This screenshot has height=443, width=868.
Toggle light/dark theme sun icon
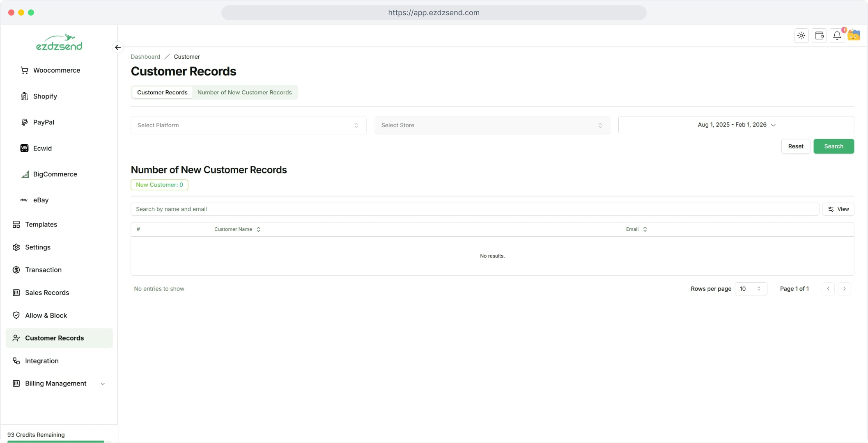pyautogui.click(x=801, y=36)
